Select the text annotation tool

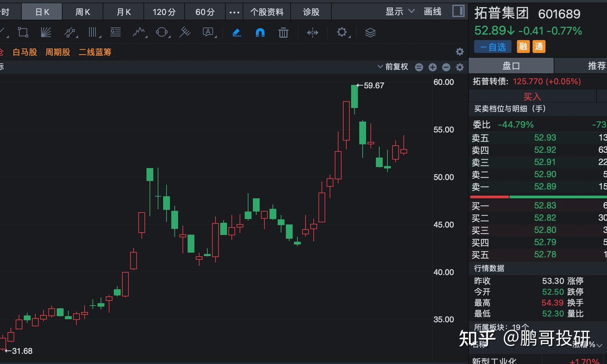pyautogui.click(x=208, y=32)
